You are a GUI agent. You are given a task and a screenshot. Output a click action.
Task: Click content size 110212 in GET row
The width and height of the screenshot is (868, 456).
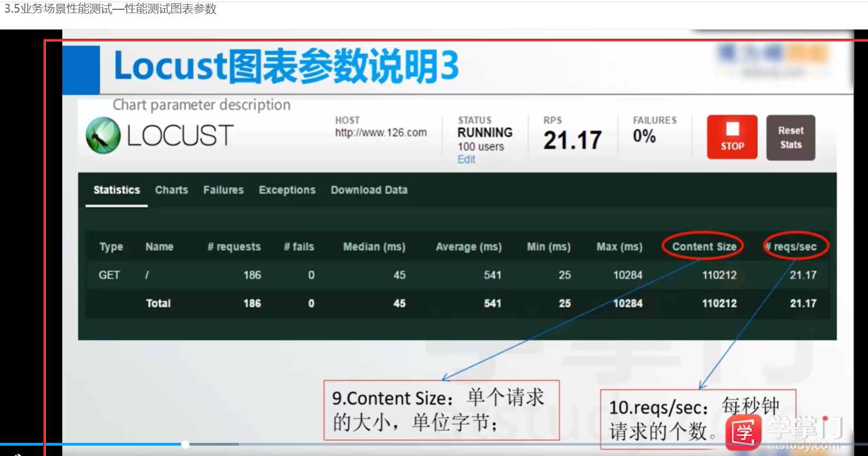(719, 275)
